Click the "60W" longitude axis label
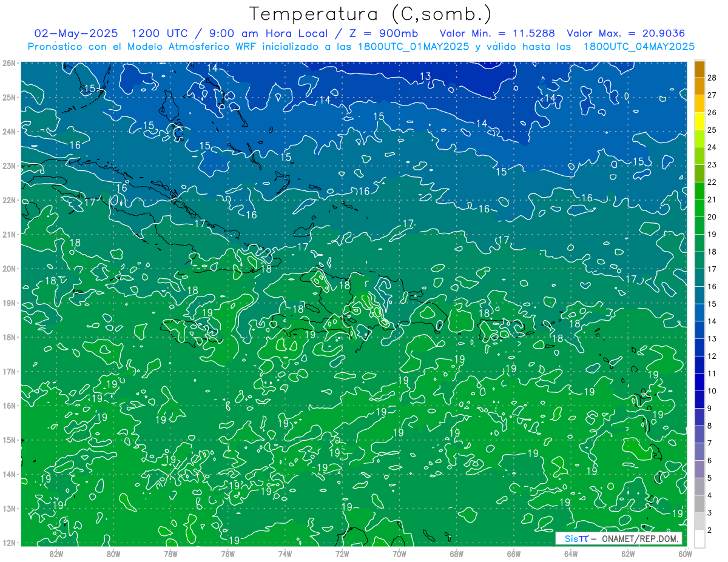 coord(685,554)
